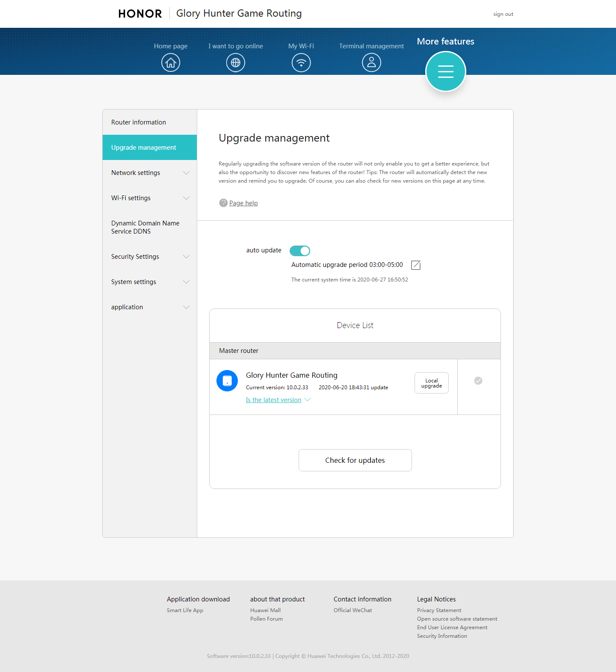Open System settings menu item
Screen dimensions: 616x672
150,282
